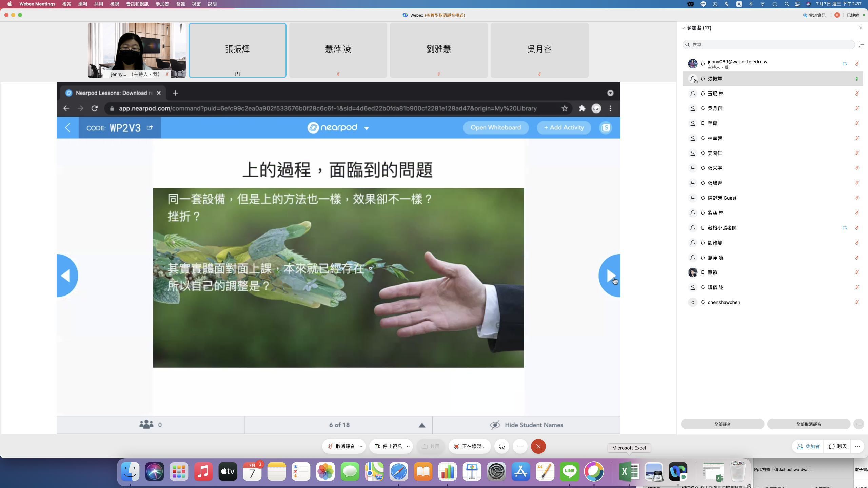Toggle 正在錄製 recording button

pos(470,446)
